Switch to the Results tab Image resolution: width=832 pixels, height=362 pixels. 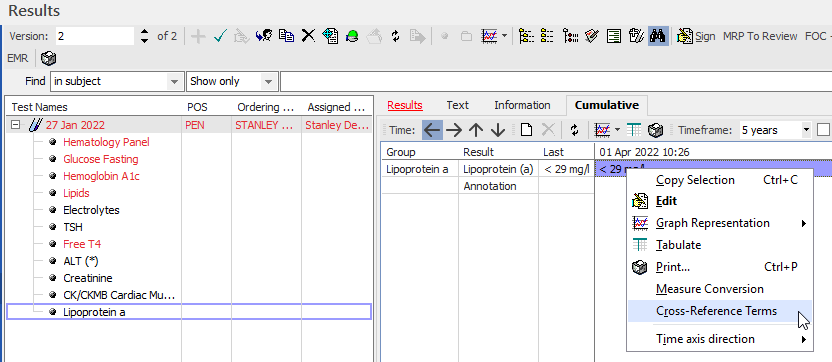[x=405, y=105]
